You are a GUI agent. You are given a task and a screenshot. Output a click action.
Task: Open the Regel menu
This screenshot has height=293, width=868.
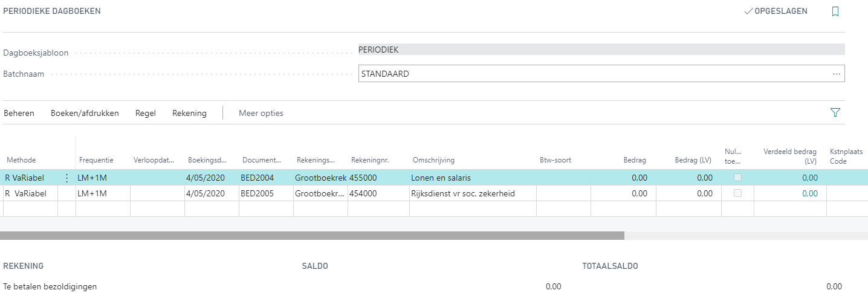pyautogui.click(x=146, y=113)
